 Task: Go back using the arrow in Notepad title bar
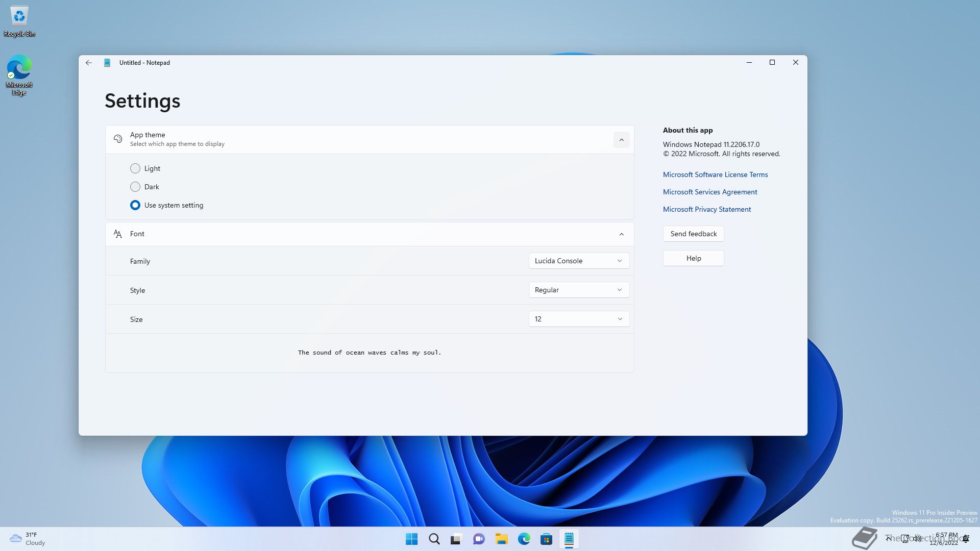[x=89, y=63]
